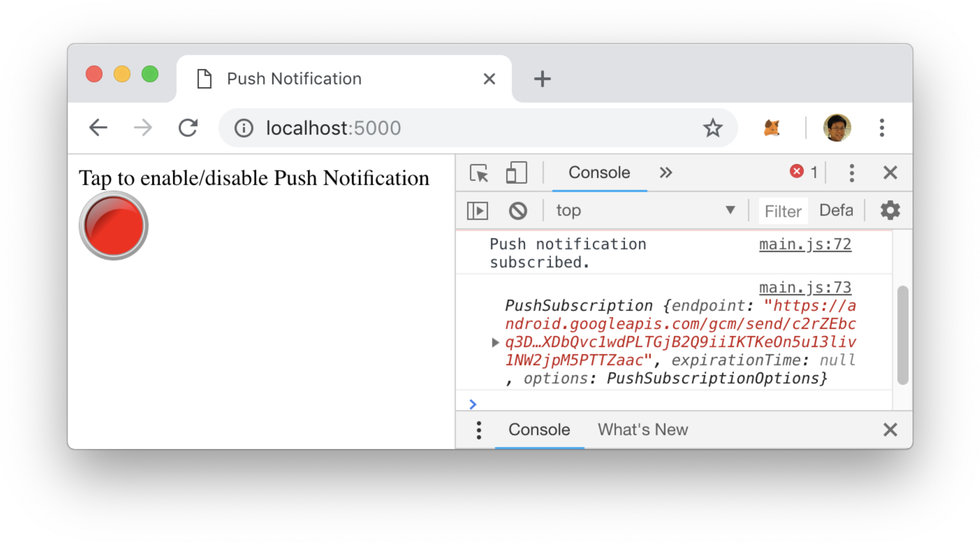The width and height of the screenshot is (980, 543).
Task: Open drawer options three-dot menu
Action: (x=479, y=430)
